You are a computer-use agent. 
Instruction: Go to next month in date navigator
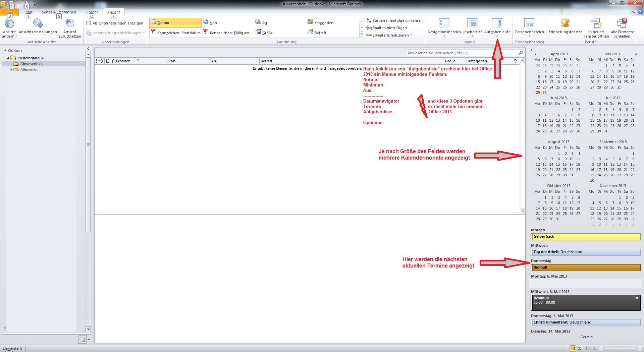coord(636,54)
